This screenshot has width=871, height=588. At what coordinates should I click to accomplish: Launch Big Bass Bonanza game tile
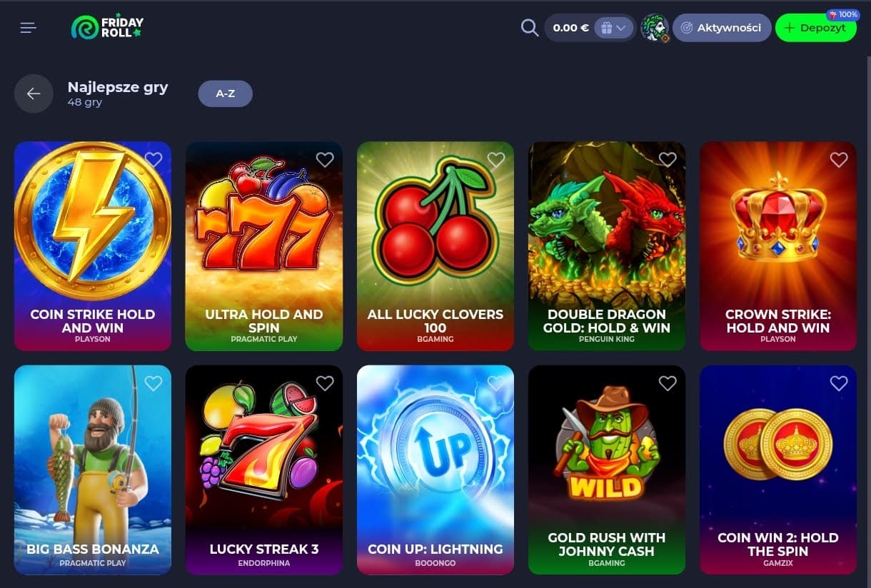93,470
